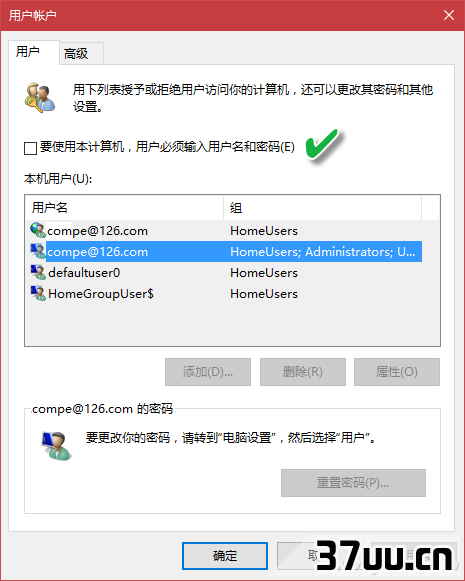Click the 组 column header
The image size is (465, 581).
322,208
